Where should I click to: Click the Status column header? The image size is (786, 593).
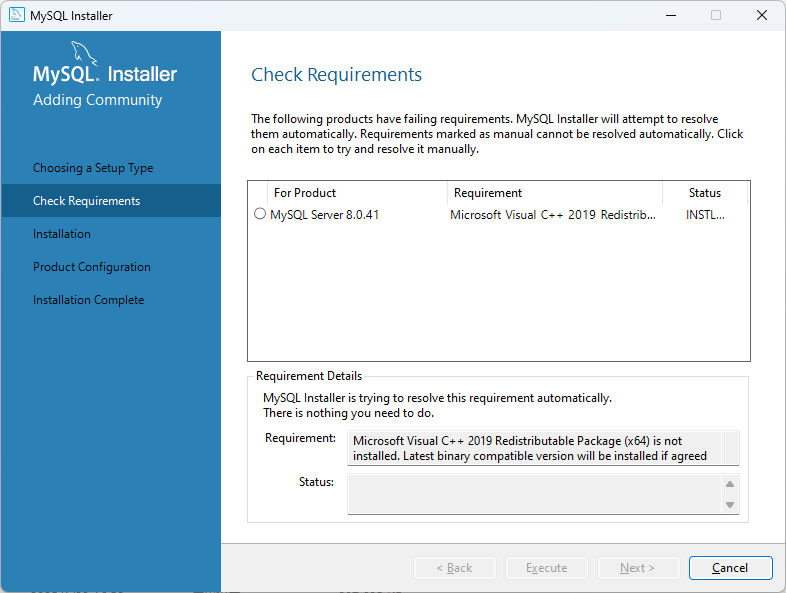[x=705, y=193]
